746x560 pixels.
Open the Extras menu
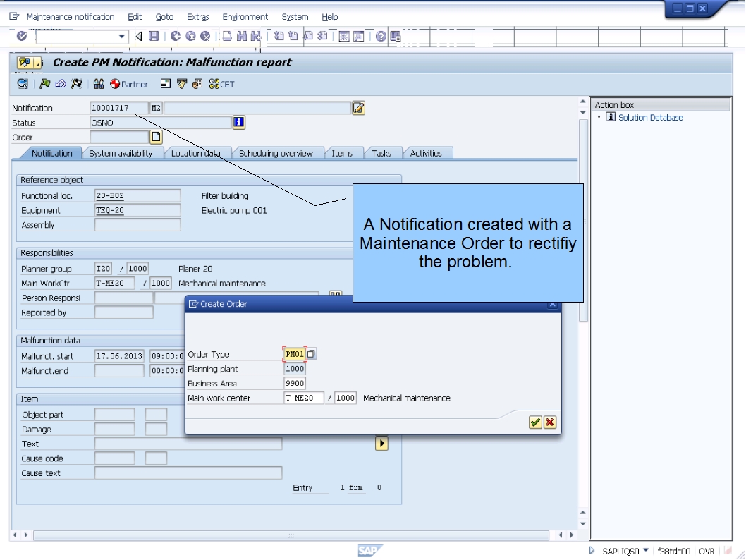198,17
